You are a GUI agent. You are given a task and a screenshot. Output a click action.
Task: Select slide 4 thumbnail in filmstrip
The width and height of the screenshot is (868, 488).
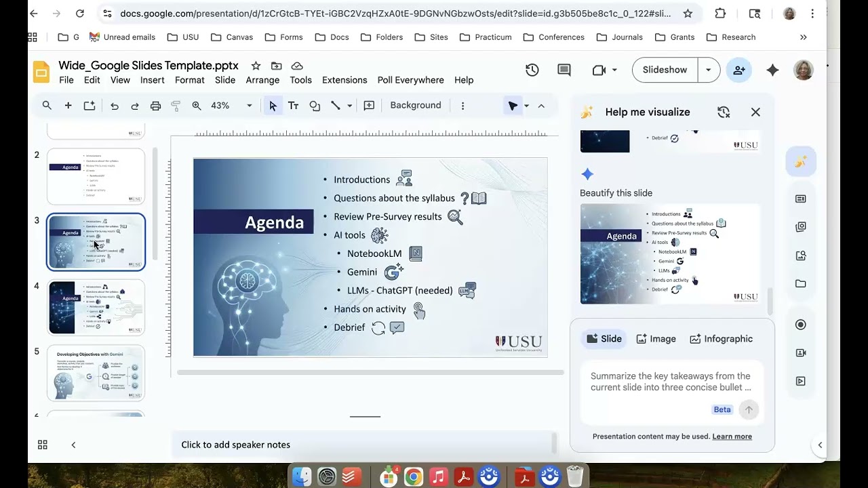tap(96, 308)
